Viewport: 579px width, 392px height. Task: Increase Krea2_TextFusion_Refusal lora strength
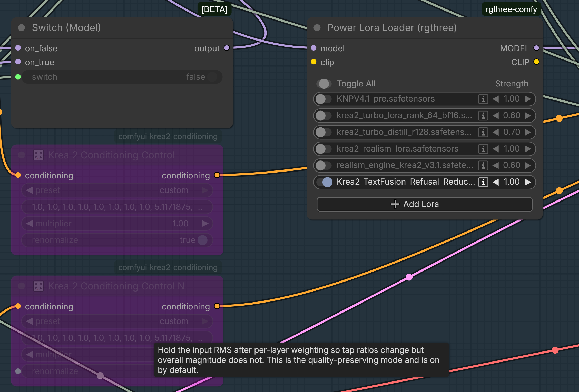[528, 182]
